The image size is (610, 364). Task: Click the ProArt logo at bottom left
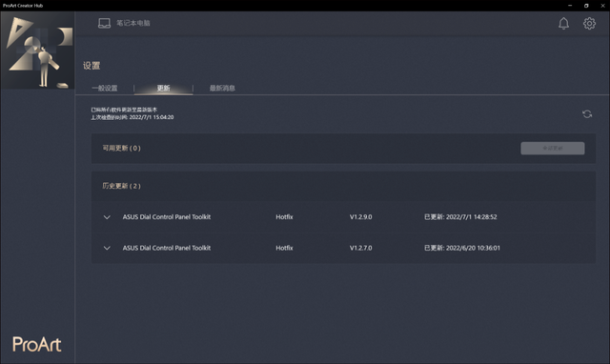tap(37, 345)
